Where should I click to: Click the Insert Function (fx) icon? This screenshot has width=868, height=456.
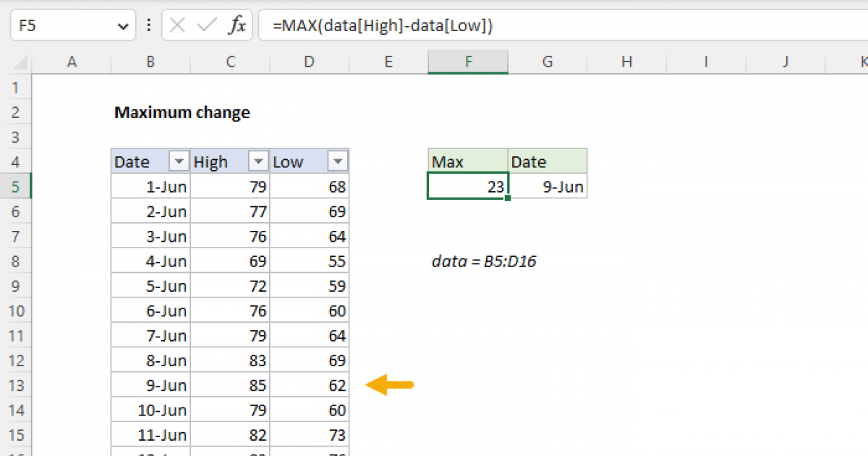tap(239, 25)
